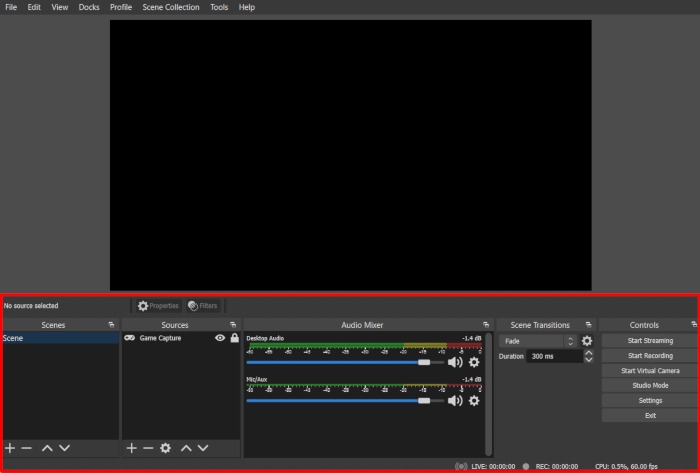The image size is (700, 473).
Task: Open Mic/Aux settings gear
Action: click(x=474, y=401)
